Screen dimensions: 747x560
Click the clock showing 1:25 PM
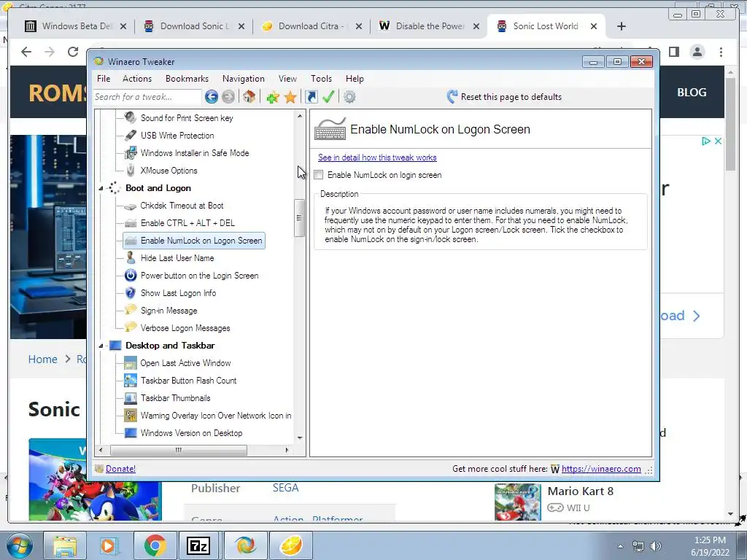[x=710, y=540]
